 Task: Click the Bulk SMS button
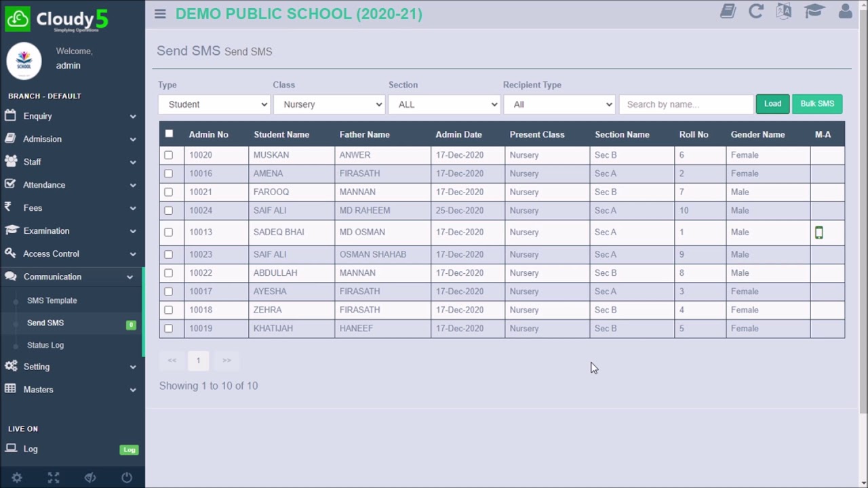click(x=817, y=104)
